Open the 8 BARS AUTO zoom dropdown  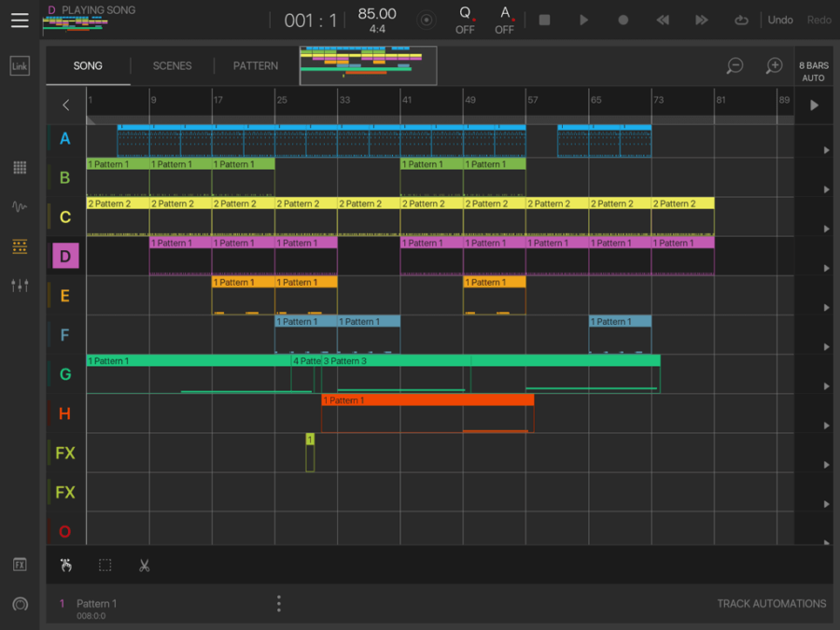click(x=813, y=70)
